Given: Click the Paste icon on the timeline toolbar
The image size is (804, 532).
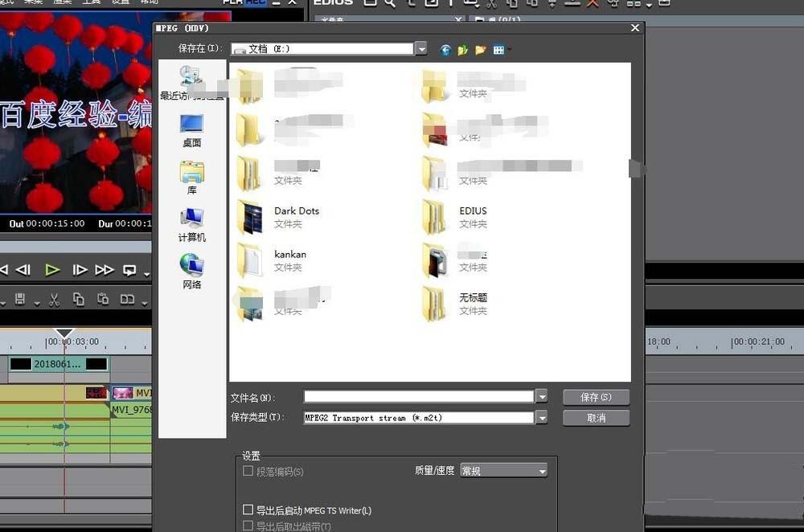Looking at the screenshot, I should pos(104,299).
